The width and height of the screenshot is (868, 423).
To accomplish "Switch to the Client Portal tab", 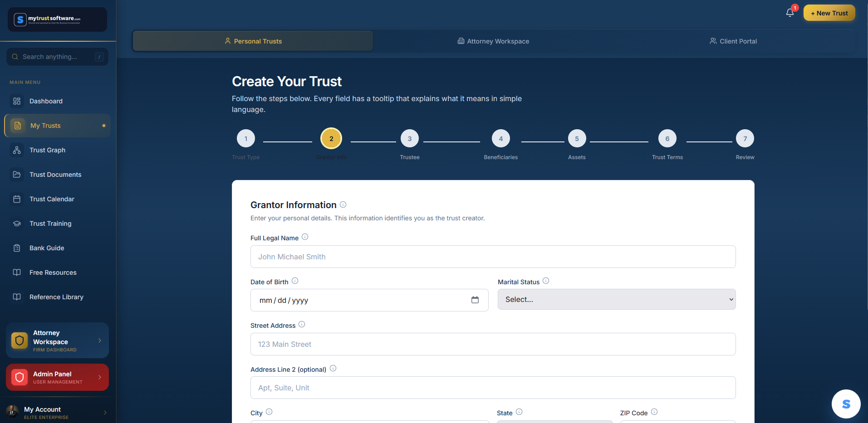I will (733, 41).
